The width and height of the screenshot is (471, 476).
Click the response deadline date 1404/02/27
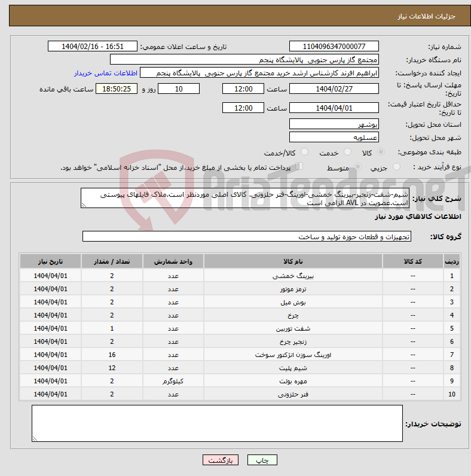pos(334,89)
